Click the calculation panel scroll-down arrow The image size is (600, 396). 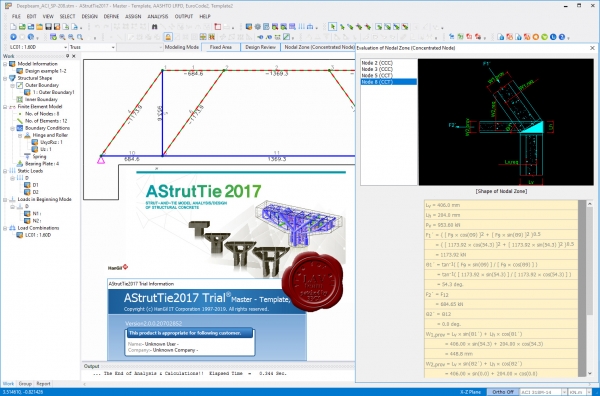tap(589, 373)
